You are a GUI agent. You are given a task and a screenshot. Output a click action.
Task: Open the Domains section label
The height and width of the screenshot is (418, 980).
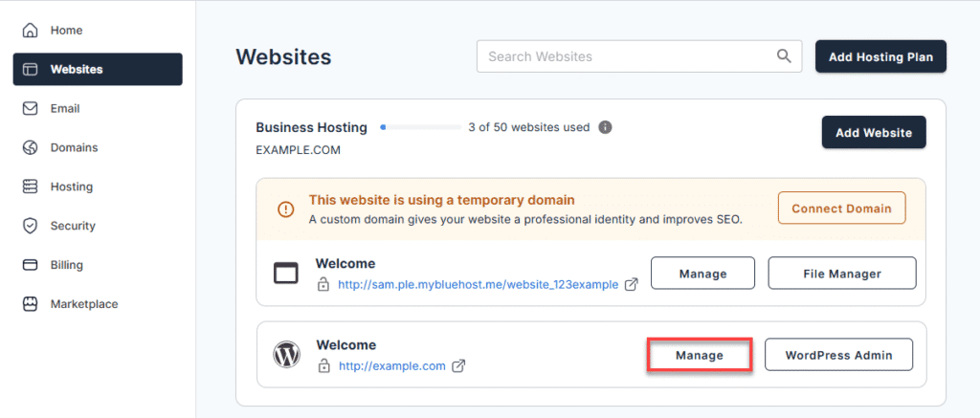[x=74, y=147]
